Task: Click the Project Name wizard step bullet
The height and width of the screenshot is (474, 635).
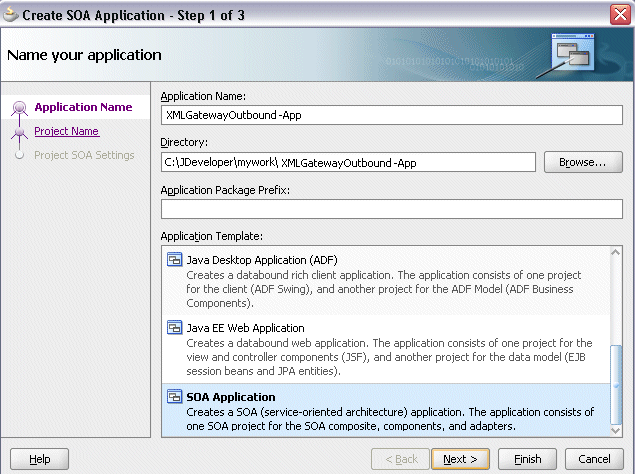Action: pos(19,132)
